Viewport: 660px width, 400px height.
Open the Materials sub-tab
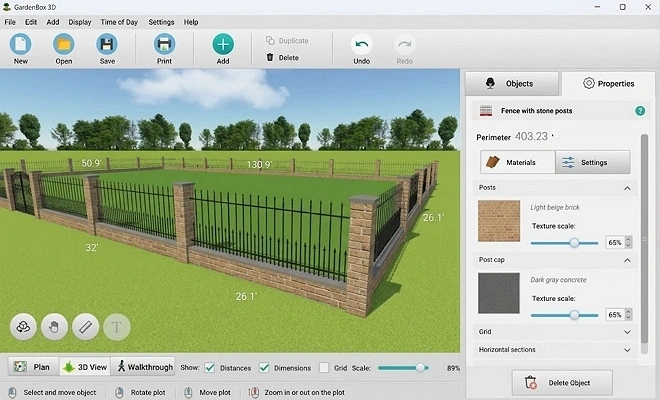pos(518,162)
